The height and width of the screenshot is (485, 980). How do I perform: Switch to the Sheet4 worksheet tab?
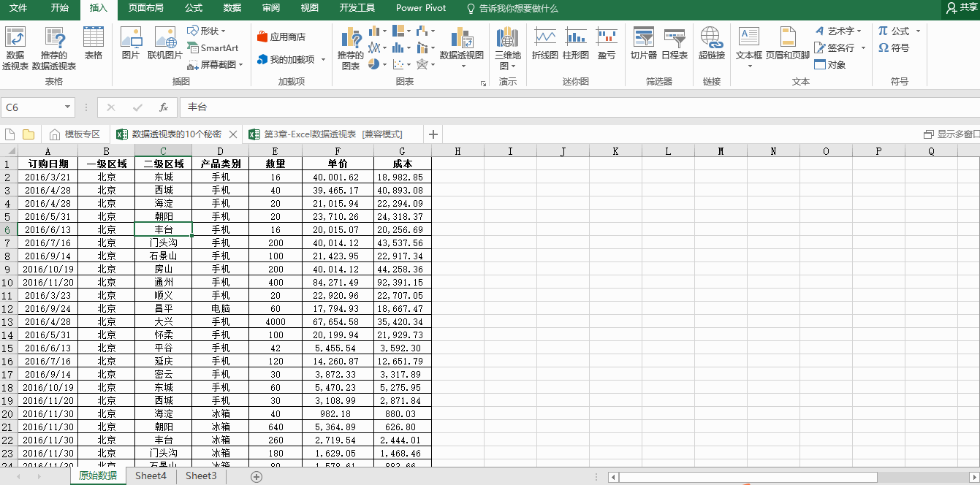151,476
